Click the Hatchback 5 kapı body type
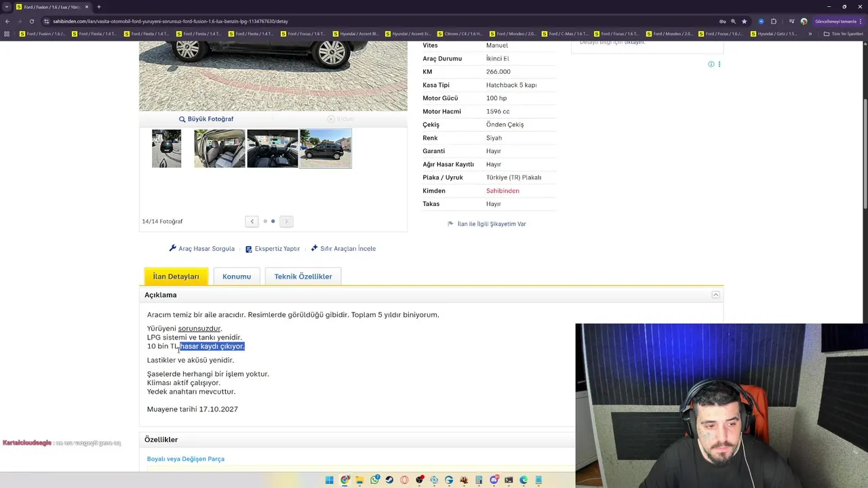 click(x=511, y=85)
